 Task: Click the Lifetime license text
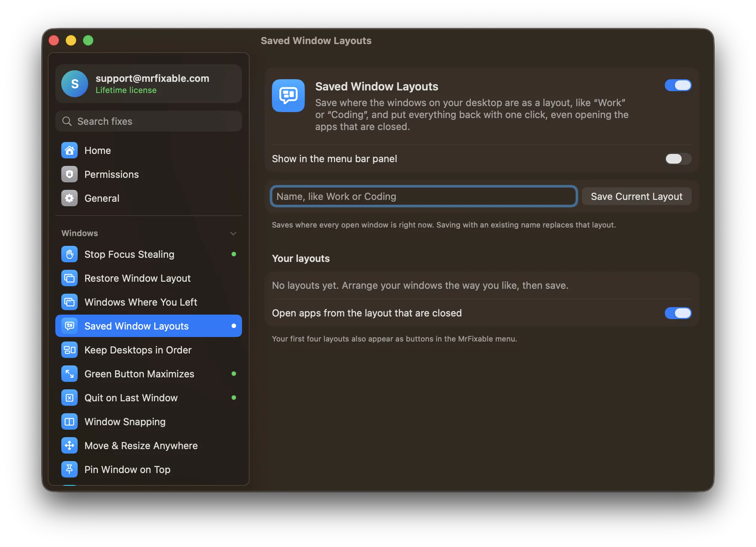click(x=126, y=90)
